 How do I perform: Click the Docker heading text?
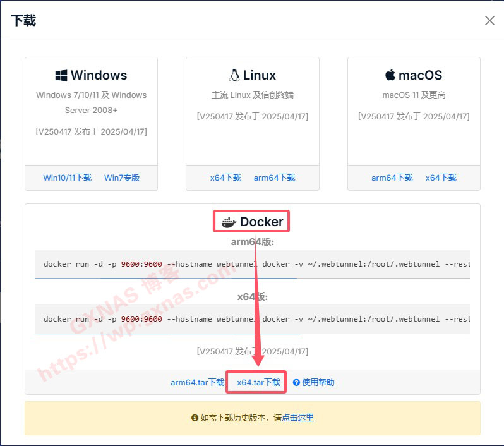(261, 222)
